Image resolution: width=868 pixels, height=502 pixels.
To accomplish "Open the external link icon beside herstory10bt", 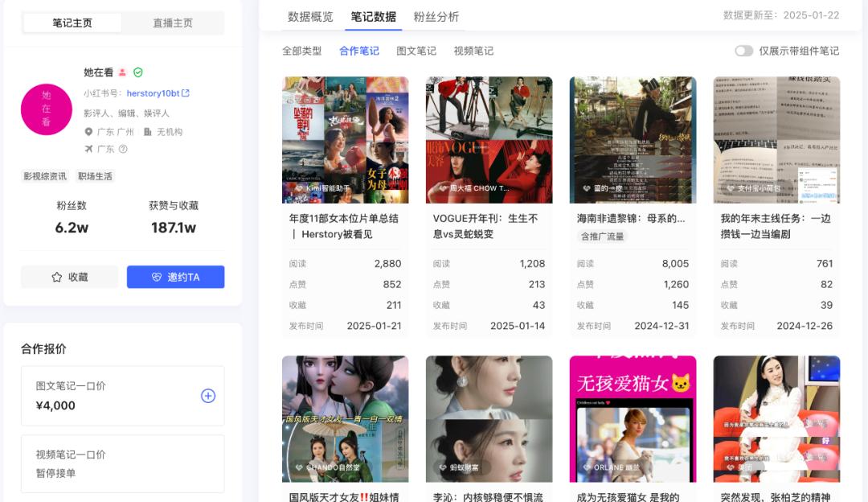I will tap(186, 93).
